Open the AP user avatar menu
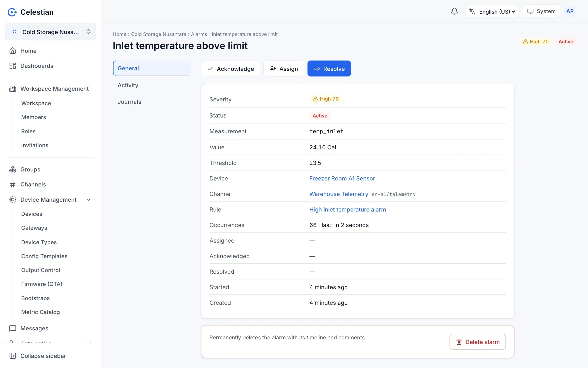The image size is (588, 368). [x=570, y=11]
